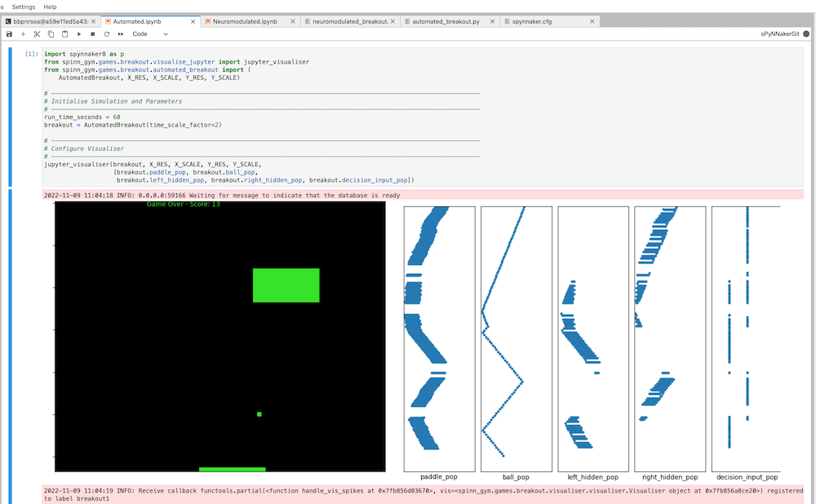Open the neuromodulated_breakout file tab
The width and height of the screenshot is (816, 504).
pyautogui.click(x=350, y=21)
